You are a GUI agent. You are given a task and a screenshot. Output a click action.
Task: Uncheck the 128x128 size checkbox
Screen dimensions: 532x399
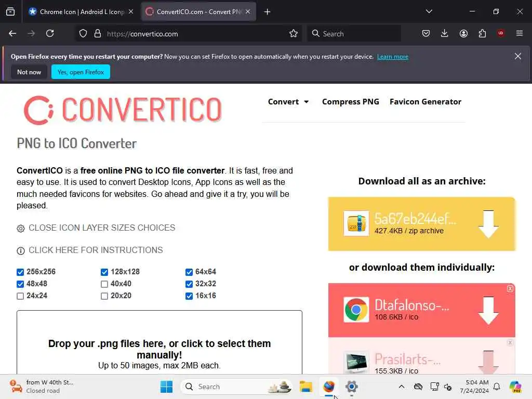click(104, 272)
